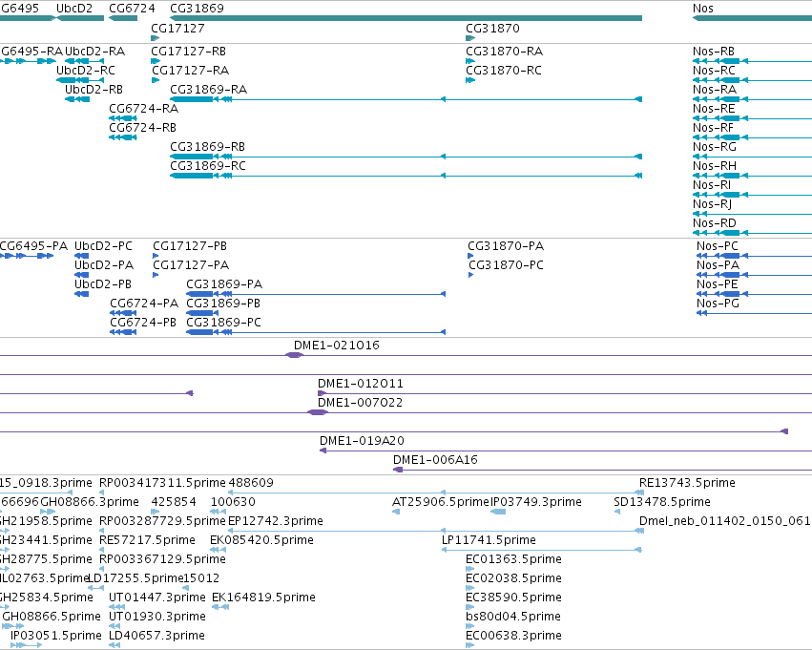Select transcript CG17127-RB label
The image size is (812, 650).
tap(188, 52)
